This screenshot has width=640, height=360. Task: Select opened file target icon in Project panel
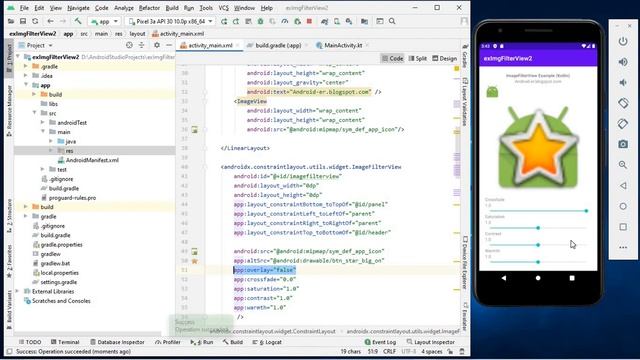(129, 45)
